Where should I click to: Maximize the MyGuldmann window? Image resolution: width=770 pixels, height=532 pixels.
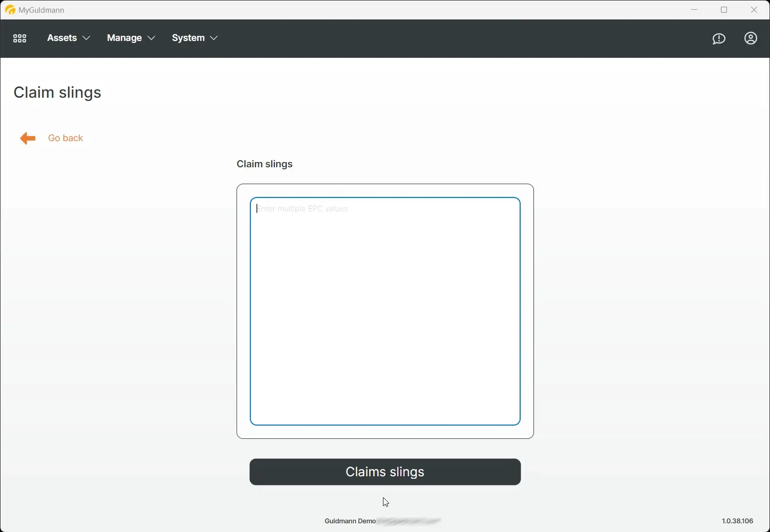pos(724,10)
